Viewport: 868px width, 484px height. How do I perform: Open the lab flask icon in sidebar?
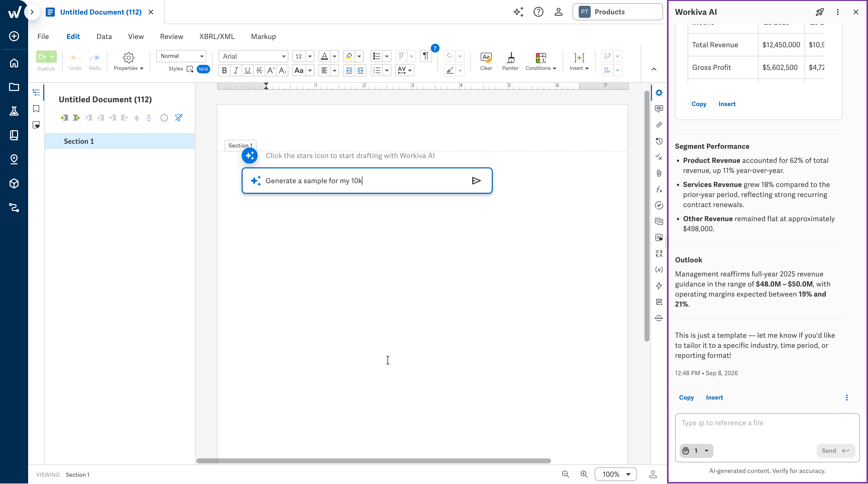14,111
